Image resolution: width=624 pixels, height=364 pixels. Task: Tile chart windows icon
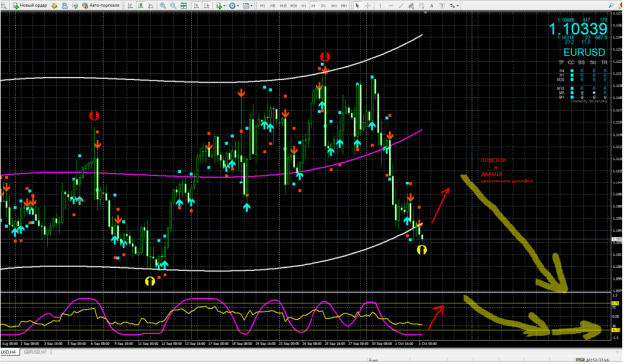[x=183, y=6]
